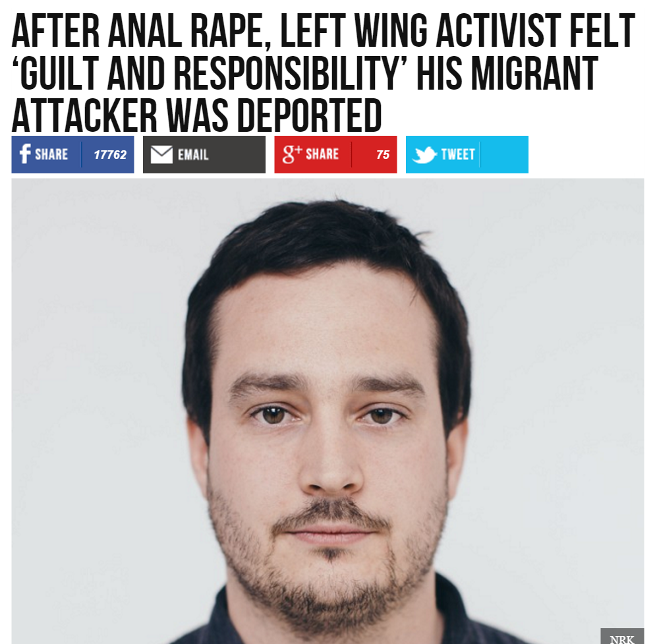The height and width of the screenshot is (644, 657).
Task: Share the article via Facebook SHARE label
Action: pyautogui.click(x=51, y=154)
